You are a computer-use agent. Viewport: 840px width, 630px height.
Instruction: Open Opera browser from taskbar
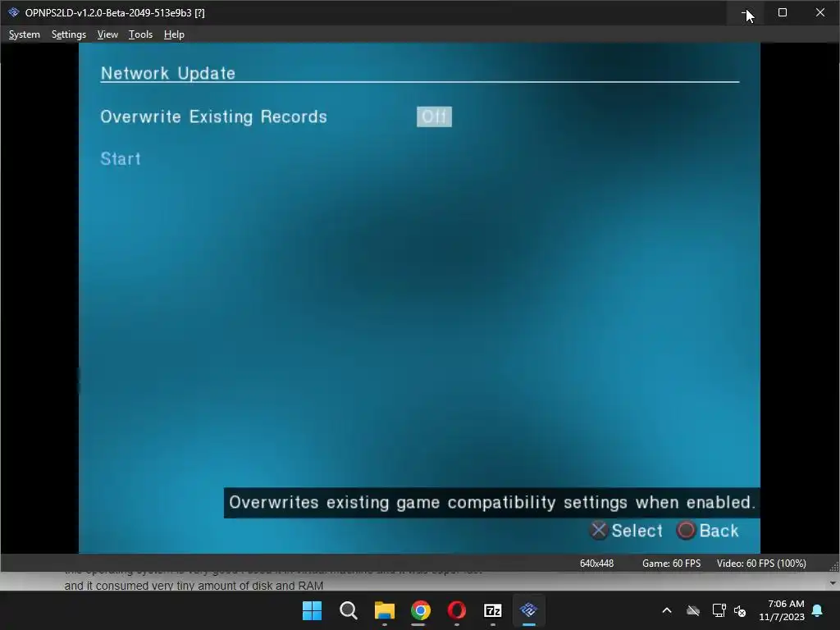(x=456, y=610)
